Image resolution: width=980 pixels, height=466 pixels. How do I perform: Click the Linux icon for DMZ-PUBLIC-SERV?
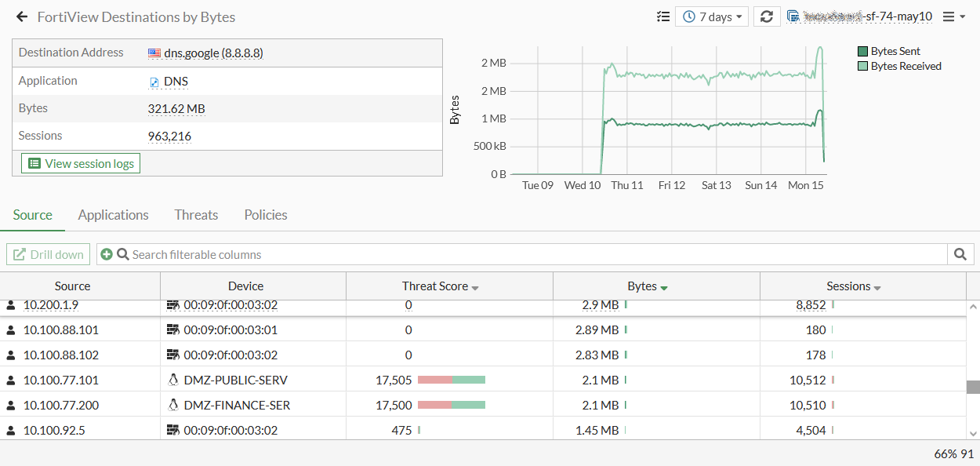[x=173, y=380]
